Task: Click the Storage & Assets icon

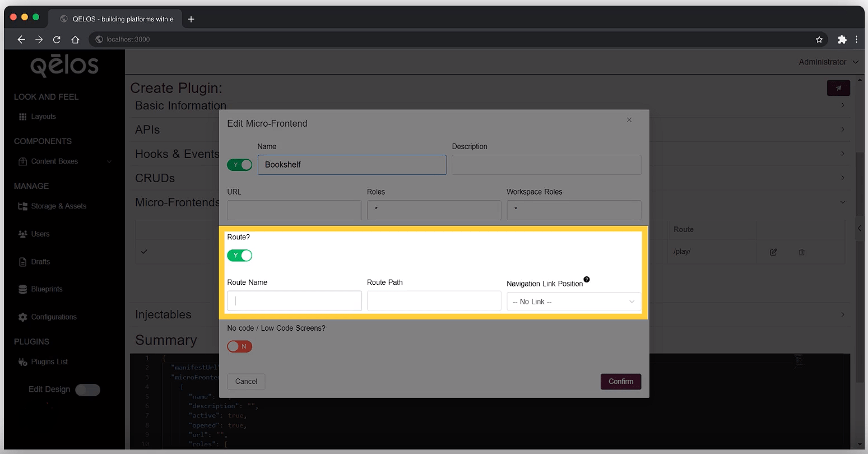Action: [x=24, y=206]
